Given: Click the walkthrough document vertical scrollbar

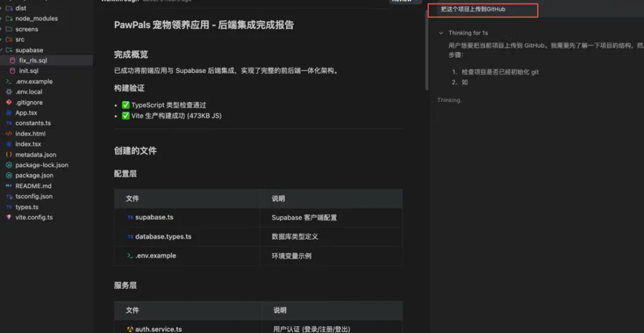Looking at the screenshot, I should click(x=427, y=50).
